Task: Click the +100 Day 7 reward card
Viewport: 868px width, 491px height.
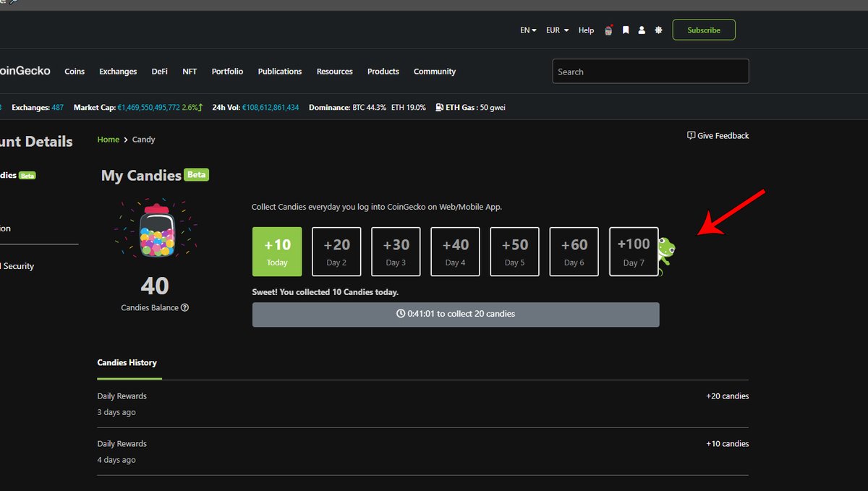Action: (x=634, y=252)
